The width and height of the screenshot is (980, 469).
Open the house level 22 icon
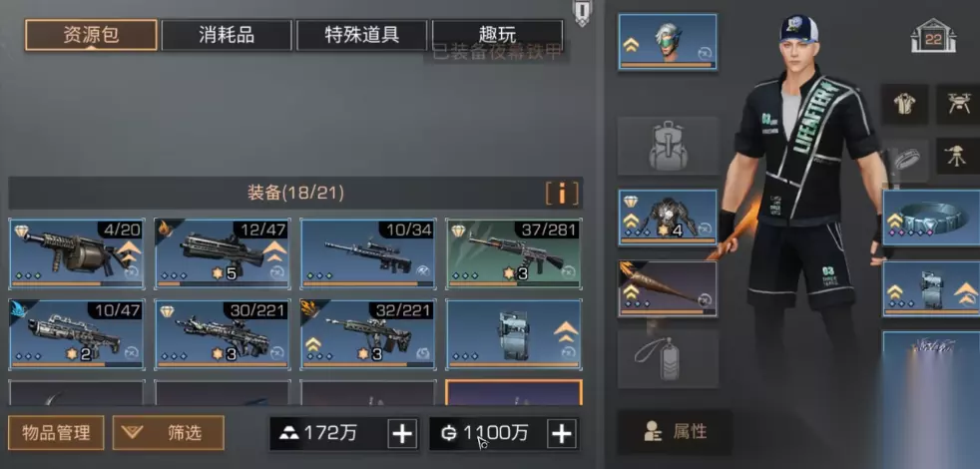coord(933,37)
